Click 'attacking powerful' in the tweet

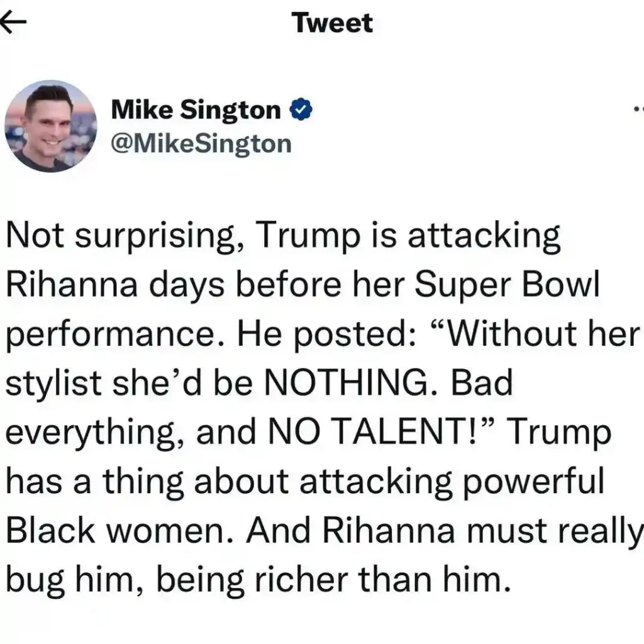click(x=452, y=481)
